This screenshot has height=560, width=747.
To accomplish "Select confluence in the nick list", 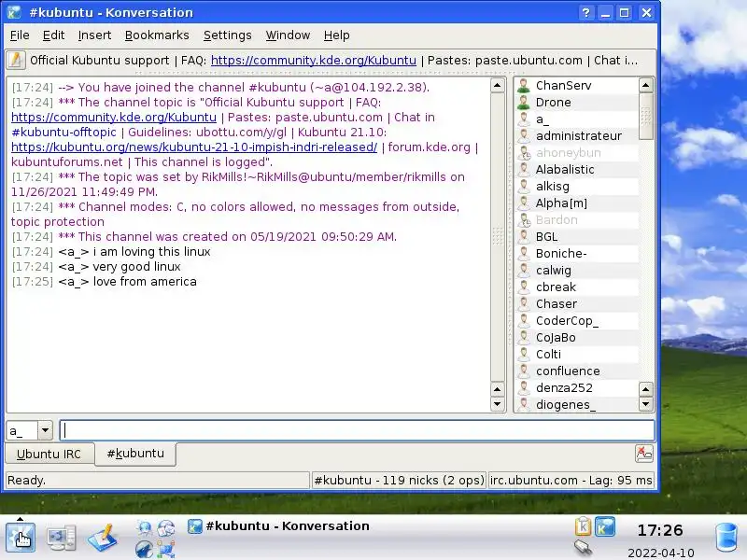I will coord(577,371).
